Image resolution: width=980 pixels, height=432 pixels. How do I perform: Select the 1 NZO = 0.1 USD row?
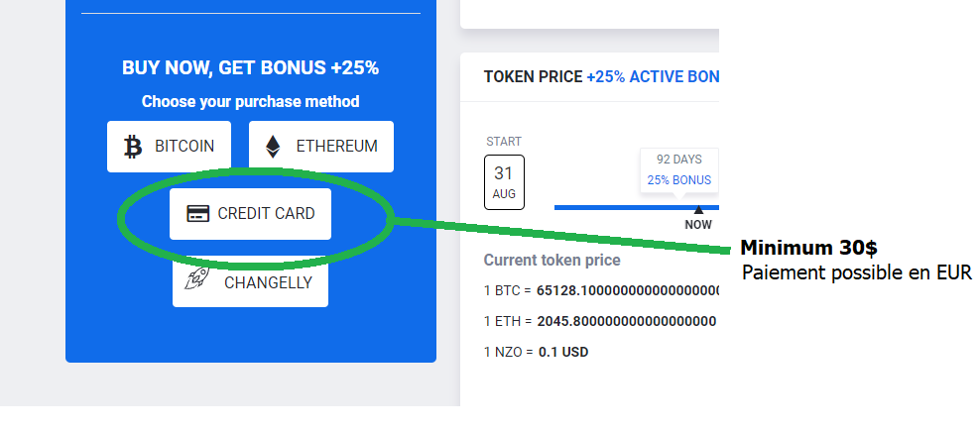[x=536, y=352]
